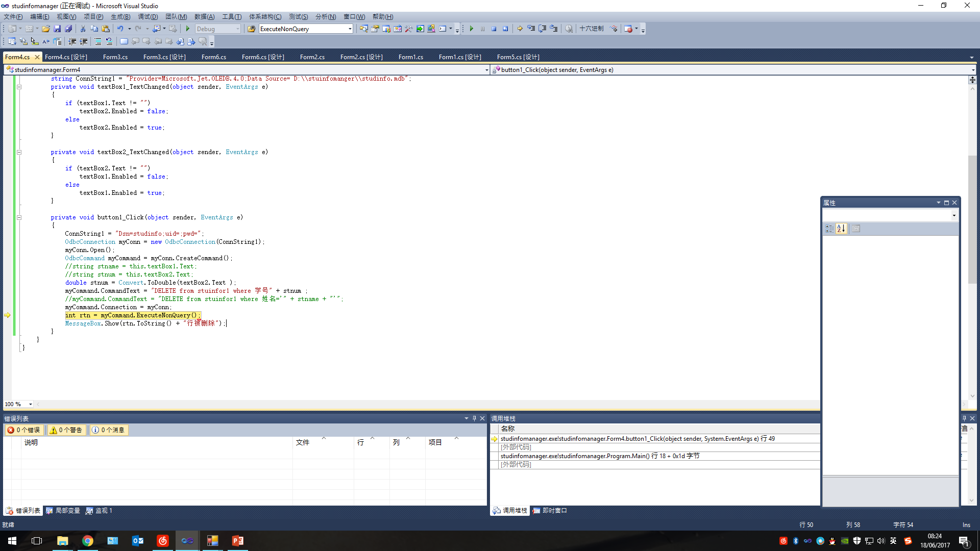Click the Step Into icon
This screenshot has height=551, width=980.
(531, 29)
